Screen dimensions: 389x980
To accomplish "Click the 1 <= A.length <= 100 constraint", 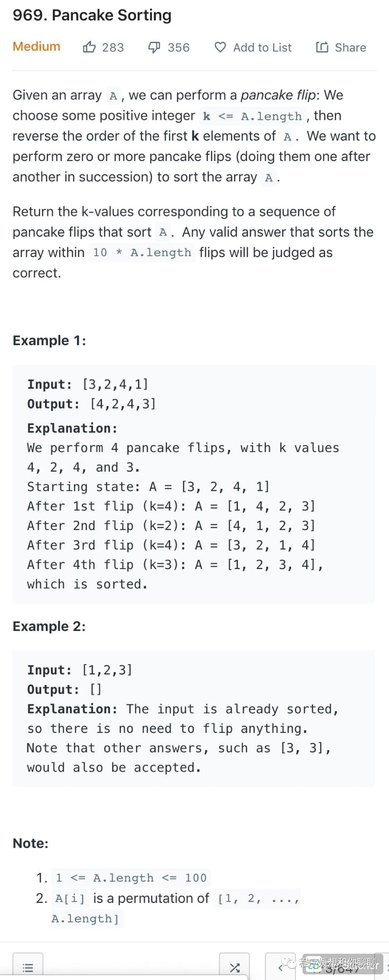I will click(131, 878).
